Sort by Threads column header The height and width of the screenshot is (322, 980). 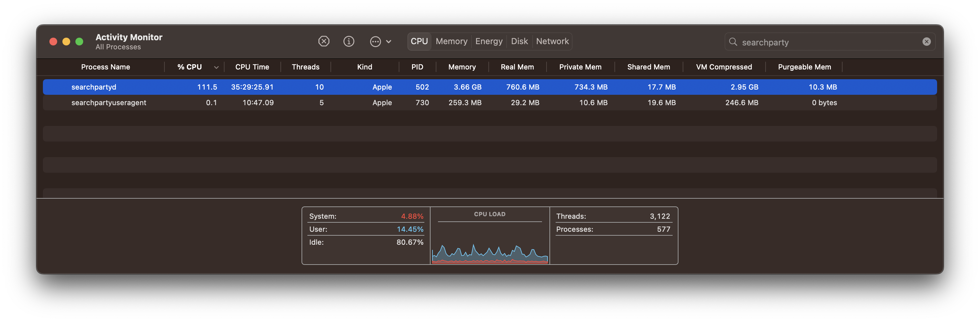[x=305, y=67]
